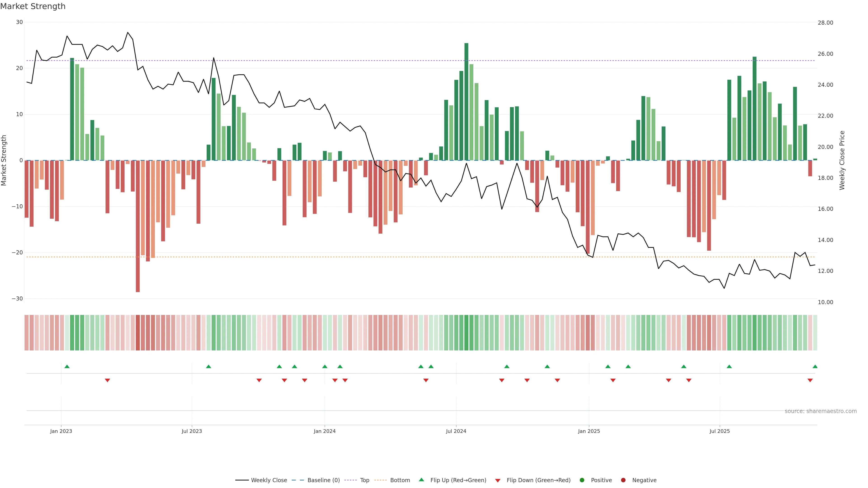This screenshot has height=488, width=868.
Task: Click the Jul 2024 x-axis label
Action: (456, 431)
